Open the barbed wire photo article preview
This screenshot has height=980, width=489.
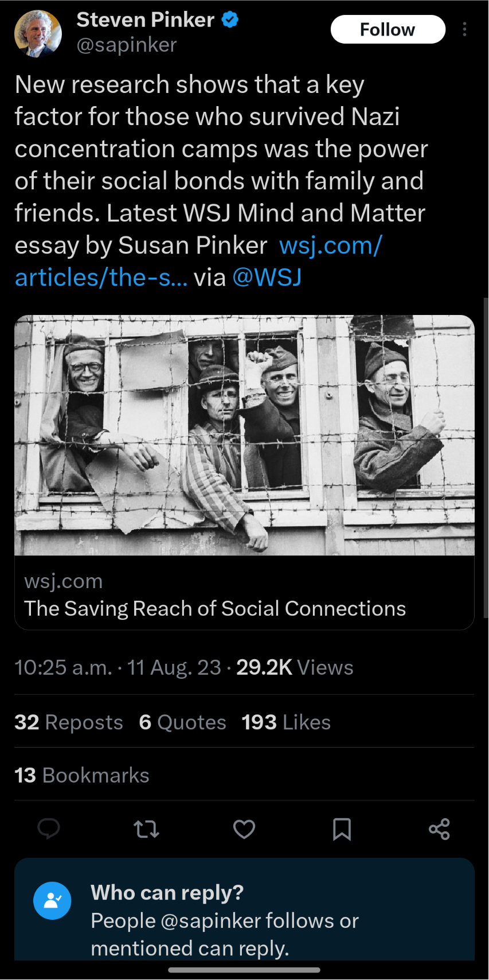pyautogui.click(x=244, y=435)
